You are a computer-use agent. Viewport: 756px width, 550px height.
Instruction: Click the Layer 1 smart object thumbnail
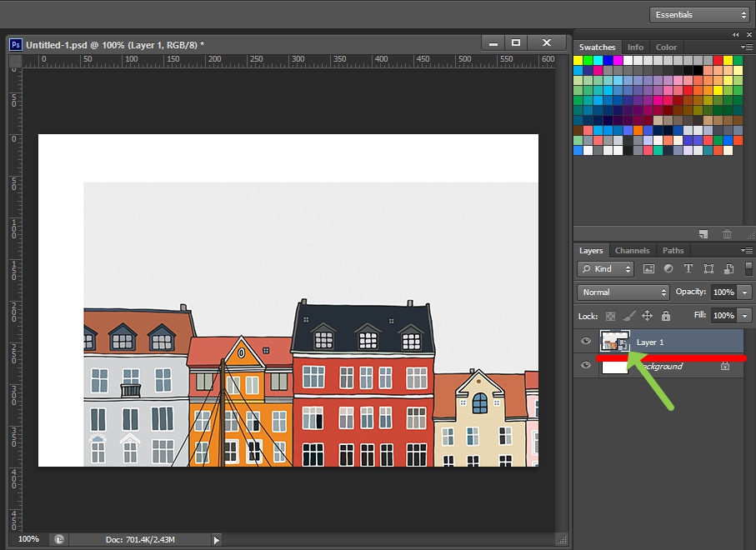pyautogui.click(x=615, y=342)
